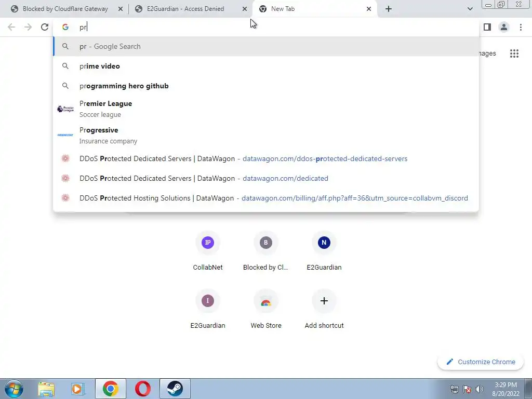Click the Premier League logo icon
532x399 pixels.
point(65,109)
